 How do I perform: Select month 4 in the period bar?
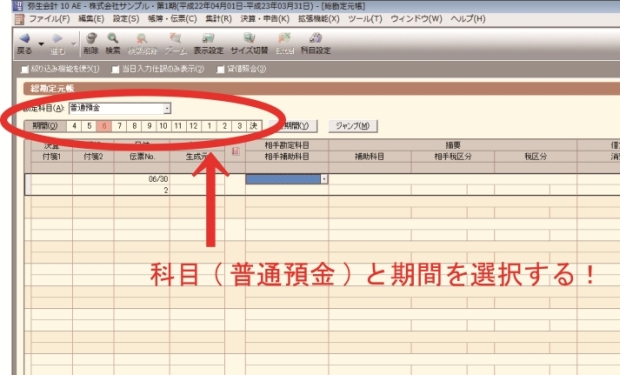tap(74, 126)
